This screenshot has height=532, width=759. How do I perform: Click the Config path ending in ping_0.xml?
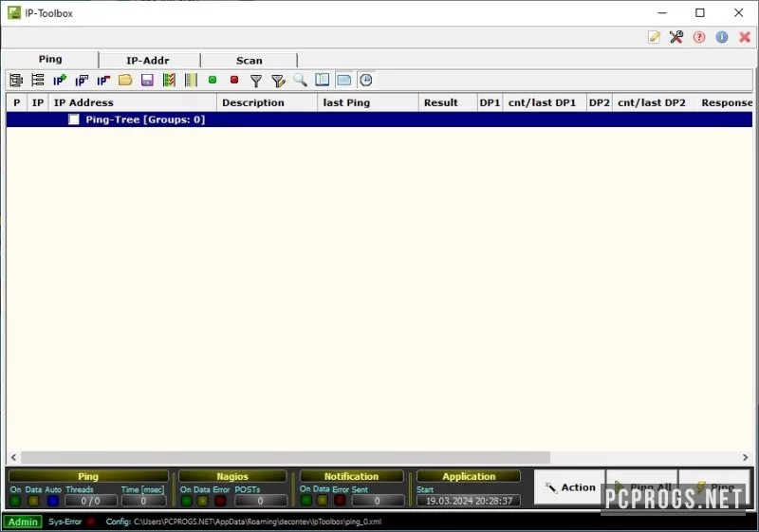257,522
